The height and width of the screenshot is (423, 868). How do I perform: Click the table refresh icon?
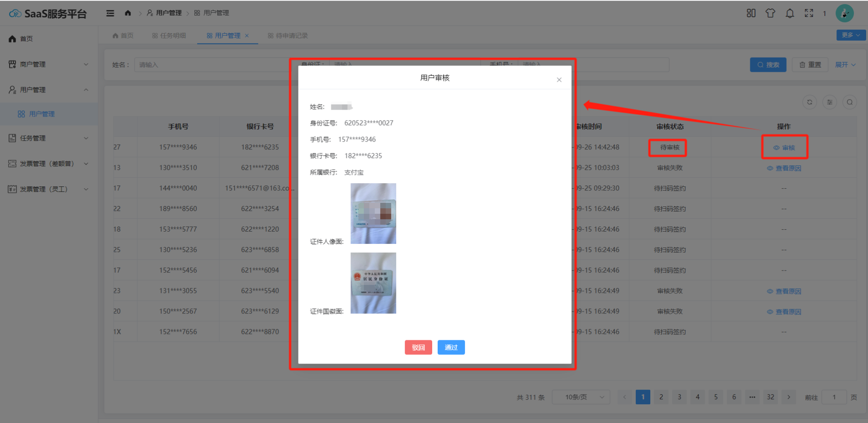810,102
